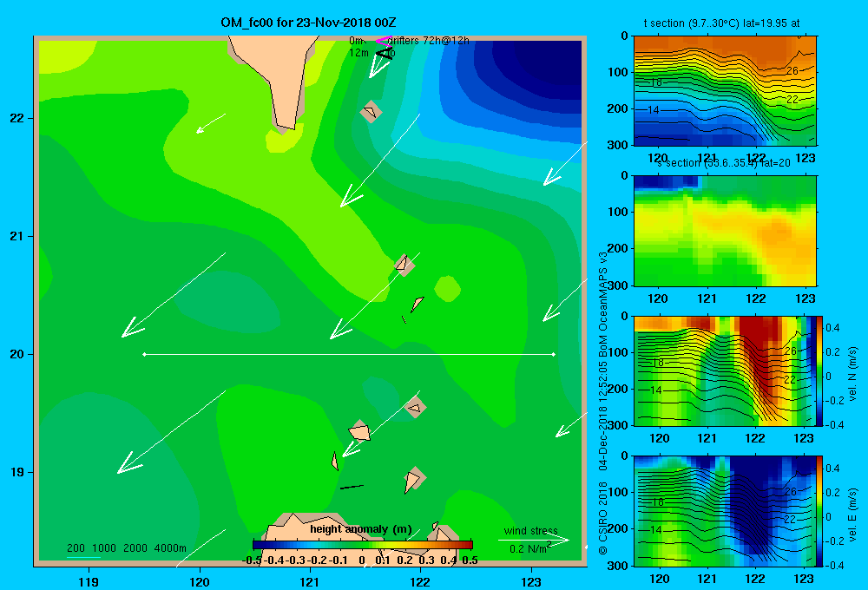868x590 pixels.
Task: Click the "-0.5" tick on the height anomaly bar
Action: point(252,560)
